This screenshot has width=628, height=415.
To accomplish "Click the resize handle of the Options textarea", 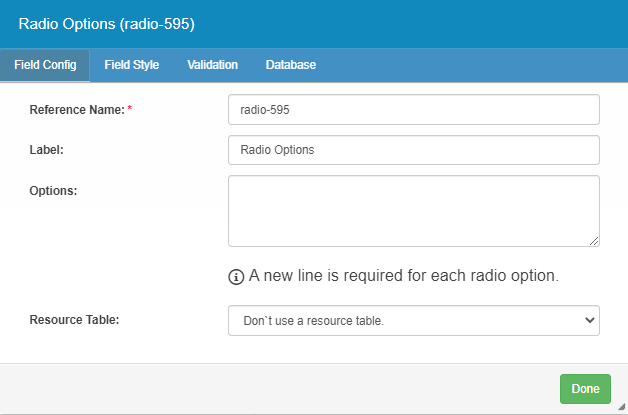I will click(594, 240).
